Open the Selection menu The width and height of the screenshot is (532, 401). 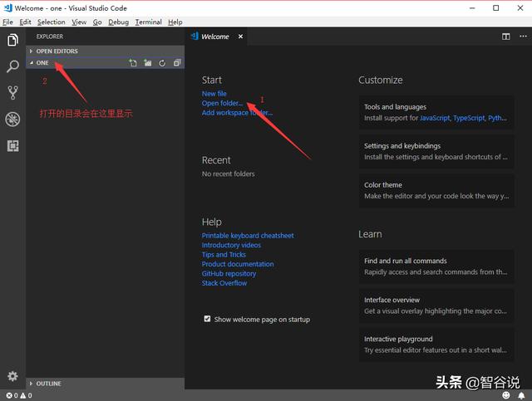[52, 22]
